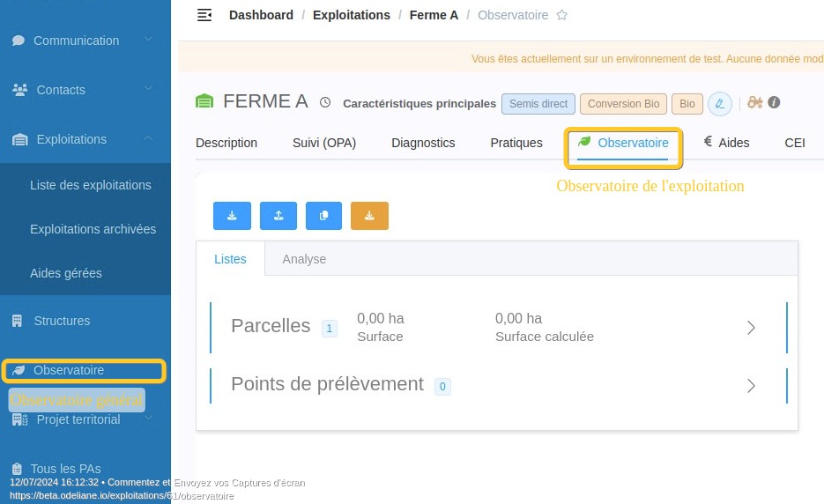
Task: Click the Caractéristiques principales label
Action: [419, 104]
